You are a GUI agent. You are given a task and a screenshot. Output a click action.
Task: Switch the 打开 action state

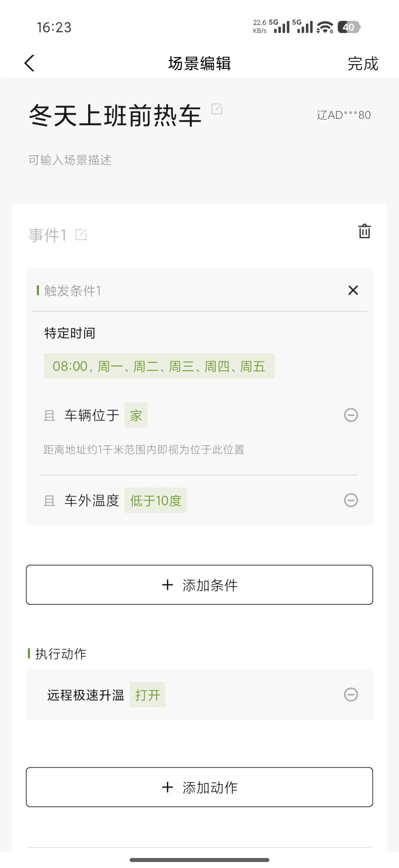tap(147, 695)
